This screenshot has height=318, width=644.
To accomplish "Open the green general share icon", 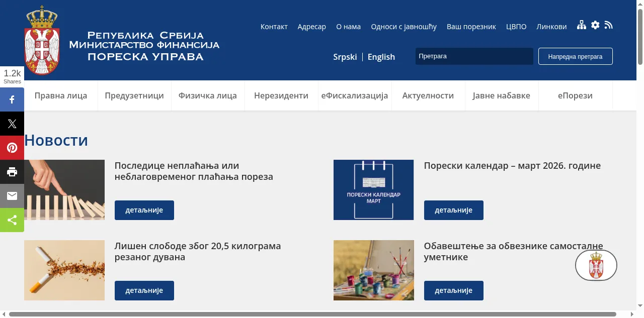I will [x=12, y=220].
